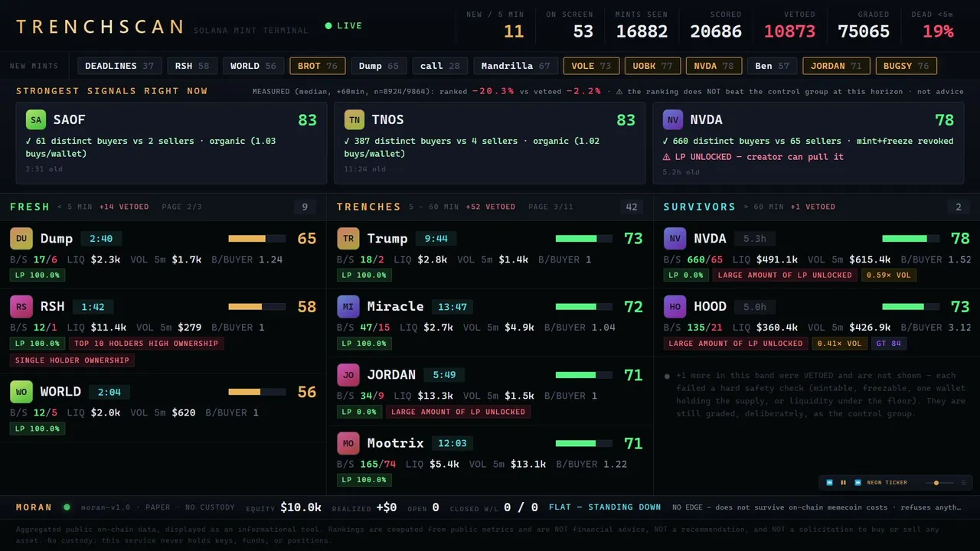Image resolution: width=980 pixels, height=551 pixels.
Task: Click the TRENCHES count badge 42
Action: coord(632,207)
